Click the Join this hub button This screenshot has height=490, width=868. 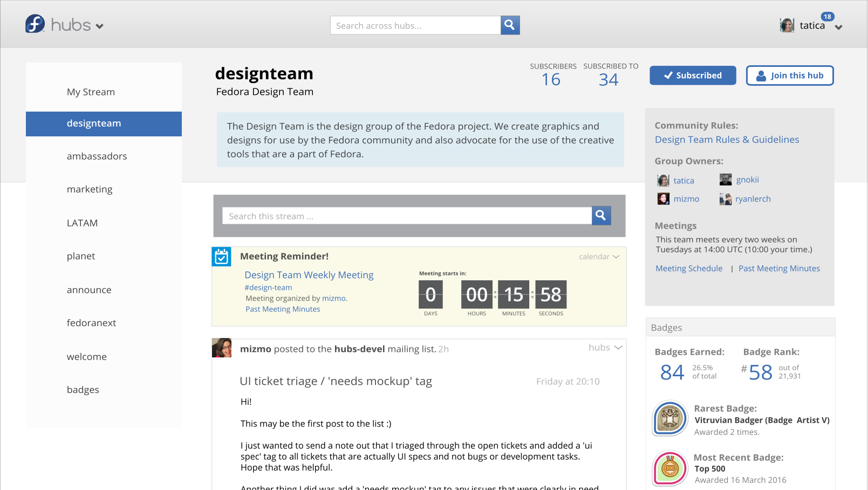coord(790,75)
